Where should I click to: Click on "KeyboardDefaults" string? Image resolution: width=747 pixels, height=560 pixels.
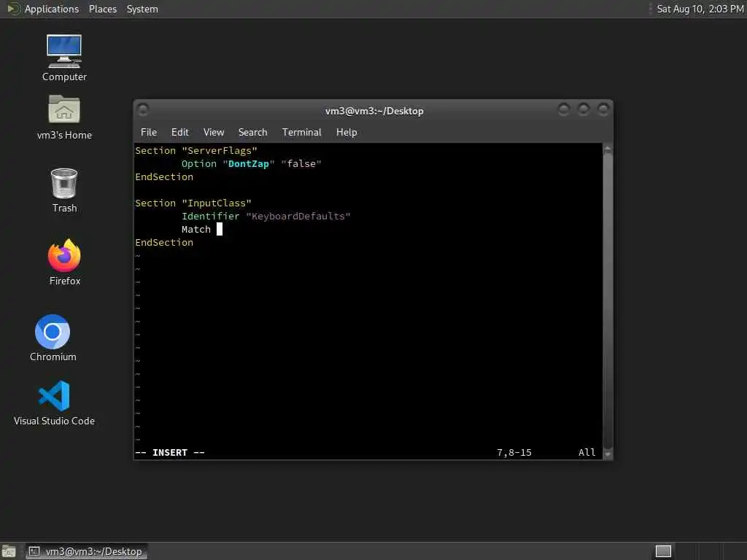point(298,216)
